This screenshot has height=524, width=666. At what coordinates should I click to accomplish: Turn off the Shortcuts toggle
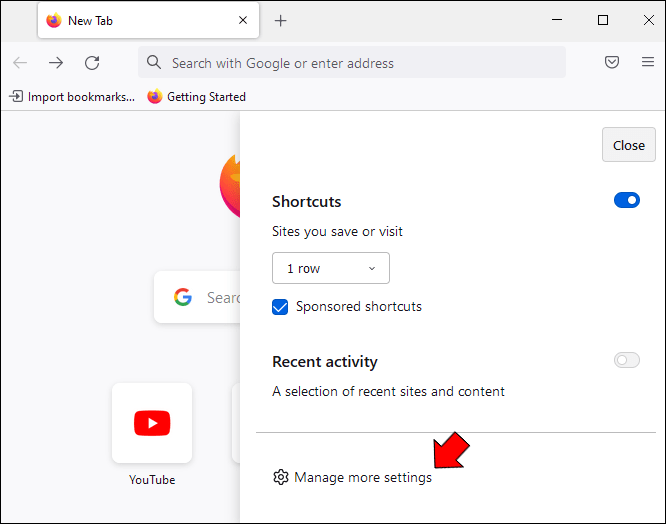627,201
